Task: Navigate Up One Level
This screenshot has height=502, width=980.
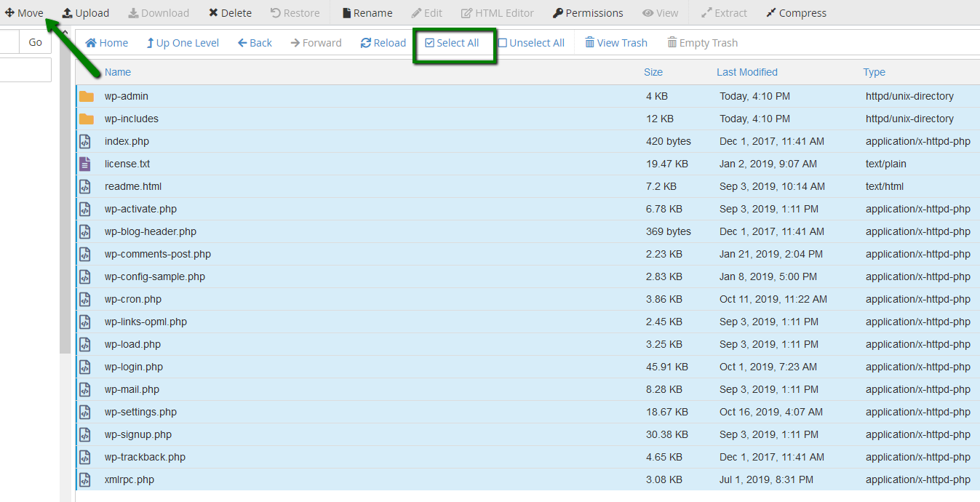Action: pos(183,43)
